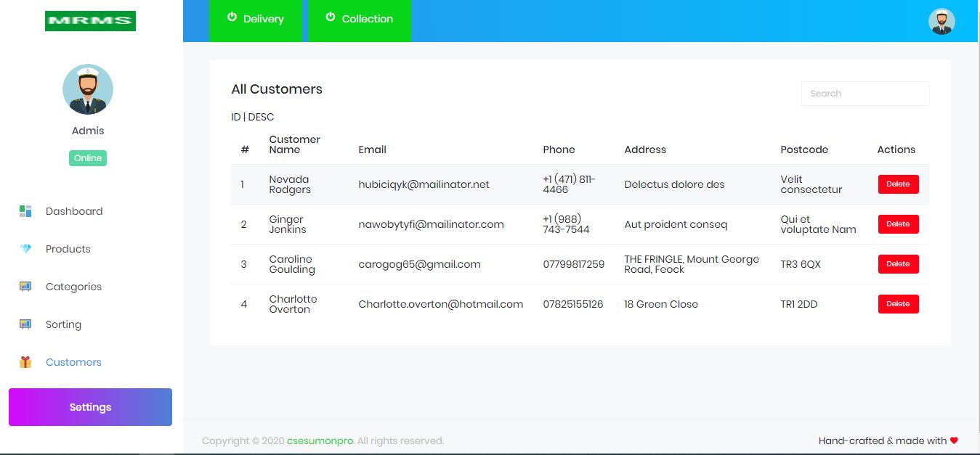Open the Dashboard menu item
Screen dimensions: 980x455
[74, 211]
